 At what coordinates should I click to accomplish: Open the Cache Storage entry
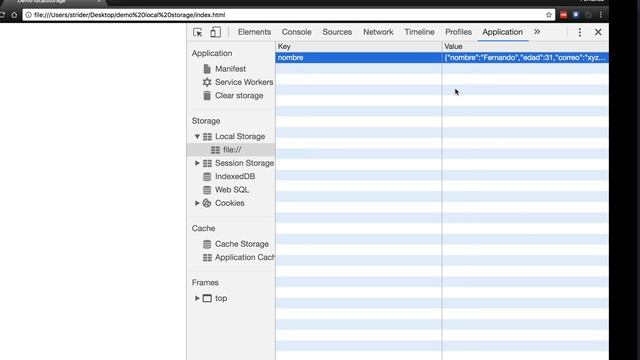pos(242,244)
